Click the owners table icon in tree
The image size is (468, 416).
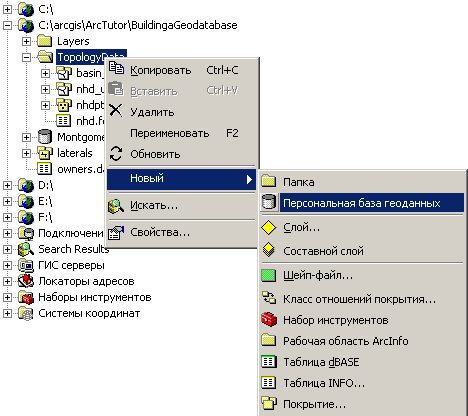coord(44,169)
